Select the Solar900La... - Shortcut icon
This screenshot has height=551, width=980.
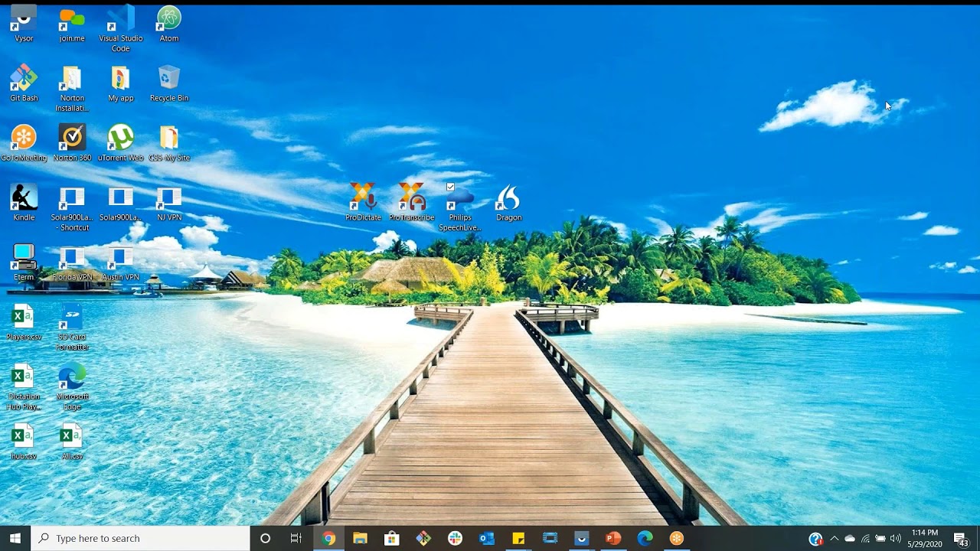72,209
